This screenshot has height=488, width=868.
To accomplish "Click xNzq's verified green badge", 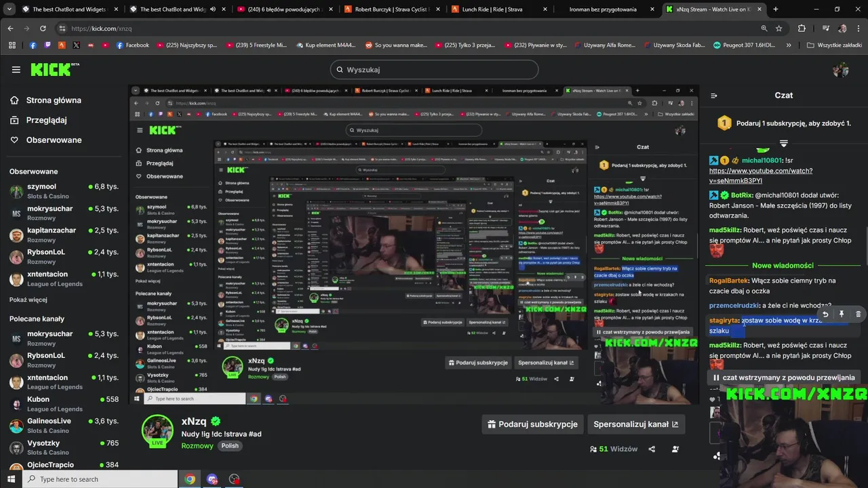I will click(x=216, y=422).
